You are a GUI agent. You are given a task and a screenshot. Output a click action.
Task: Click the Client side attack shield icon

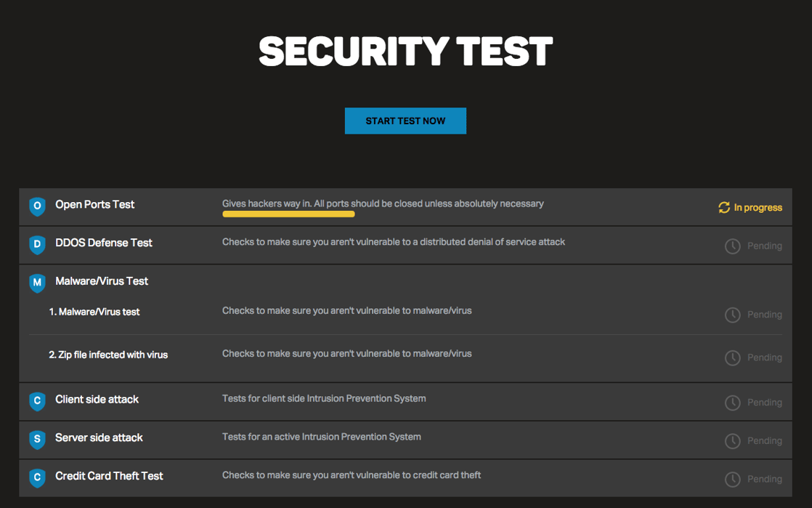pyautogui.click(x=37, y=401)
